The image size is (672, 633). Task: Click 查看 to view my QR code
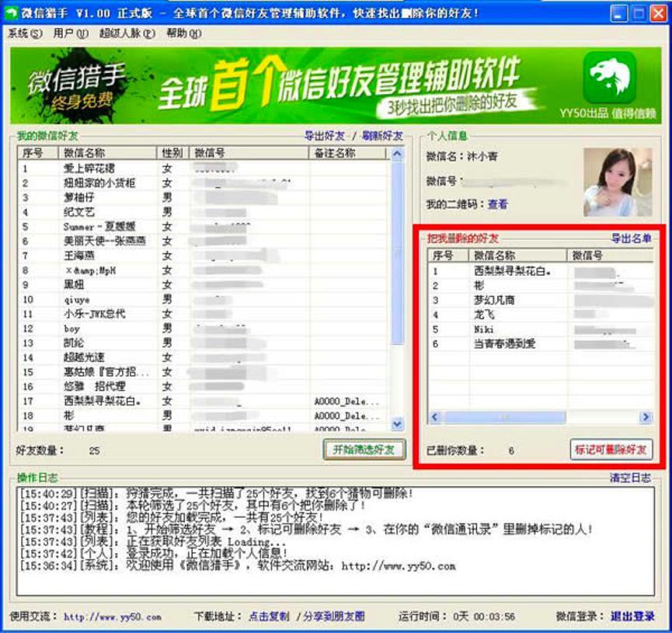[x=497, y=204]
